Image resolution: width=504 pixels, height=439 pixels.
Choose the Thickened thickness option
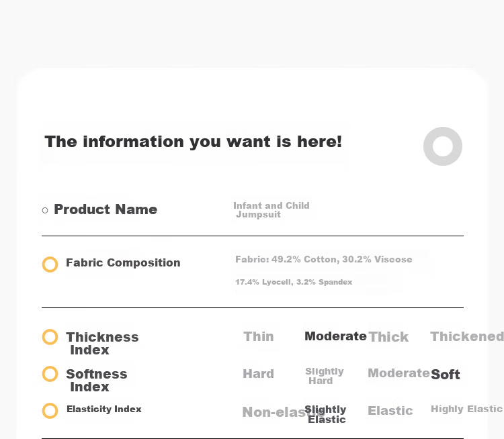pos(467,336)
